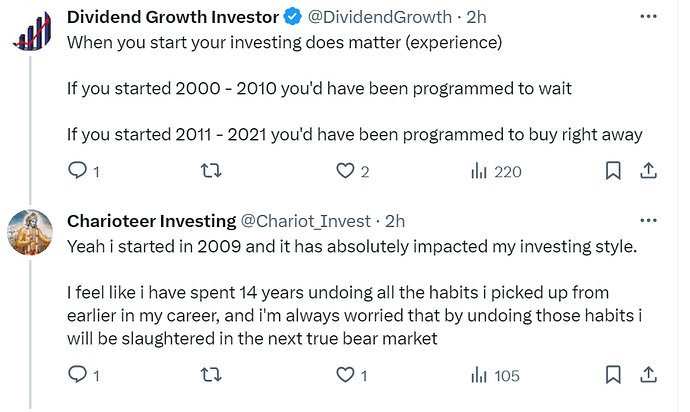690x412 pixels.
Task: Share the Charioteer Investing reply
Action: (648, 375)
